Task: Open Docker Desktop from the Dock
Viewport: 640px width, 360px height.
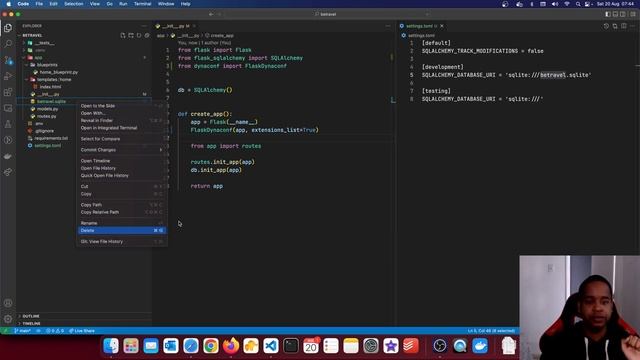Action: tap(480, 346)
